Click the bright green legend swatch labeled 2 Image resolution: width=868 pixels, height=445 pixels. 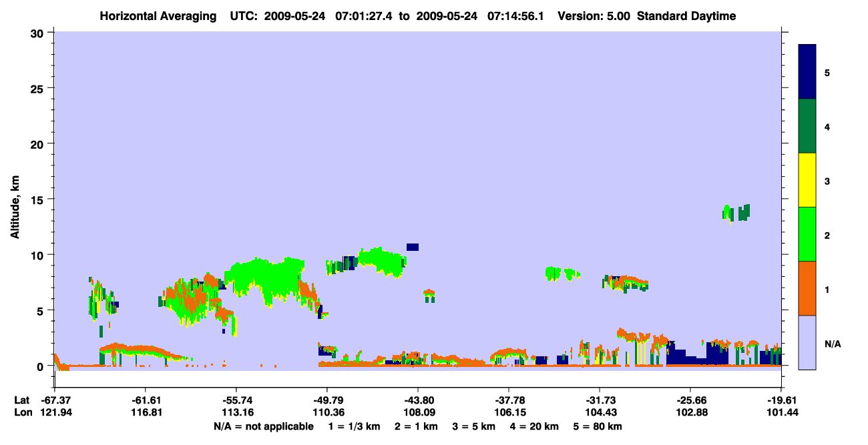pyautogui.click(x=807, y=234)
